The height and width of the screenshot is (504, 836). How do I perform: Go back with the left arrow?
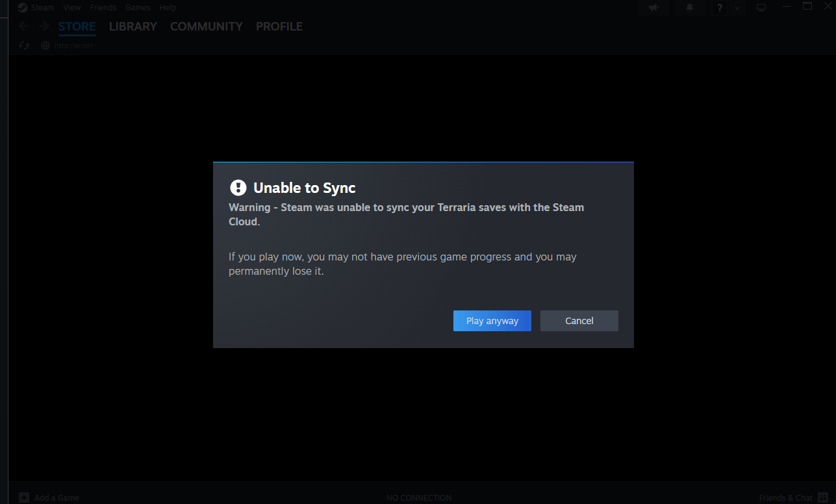pyautogui.click(x=23, y=26)
